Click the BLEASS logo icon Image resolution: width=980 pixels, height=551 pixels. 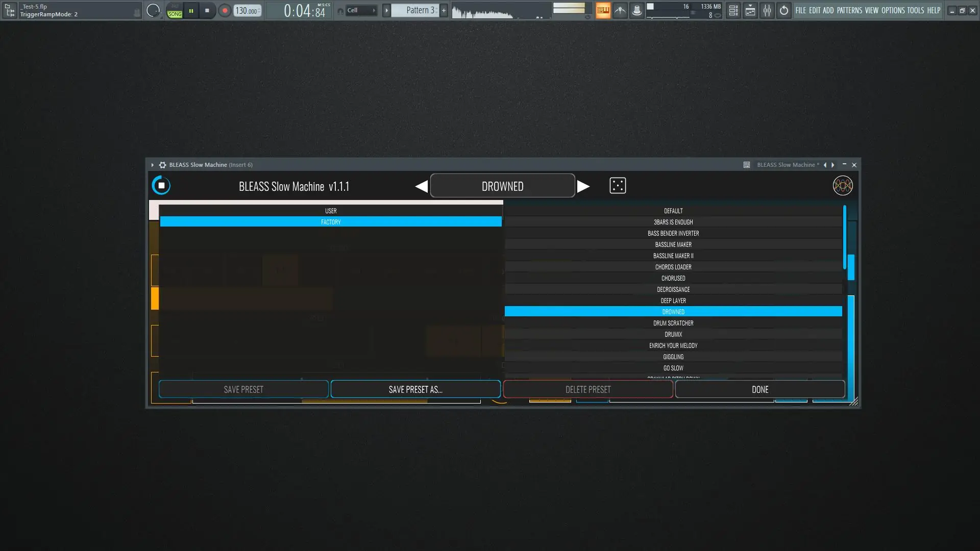point(842,186)
